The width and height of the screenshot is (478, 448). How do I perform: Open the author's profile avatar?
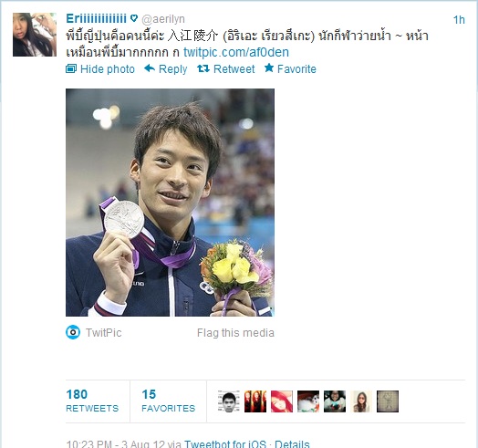(35, 35)
